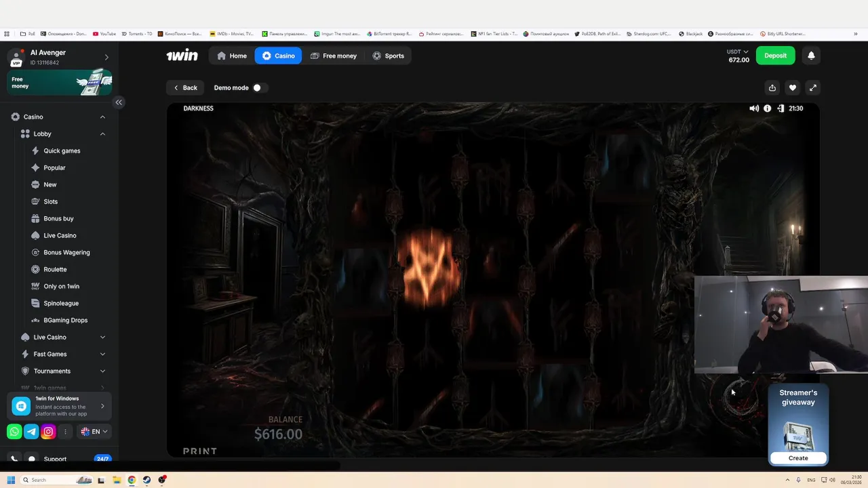Expand the AI Avenger profile arrow

(x=106, y=57)
